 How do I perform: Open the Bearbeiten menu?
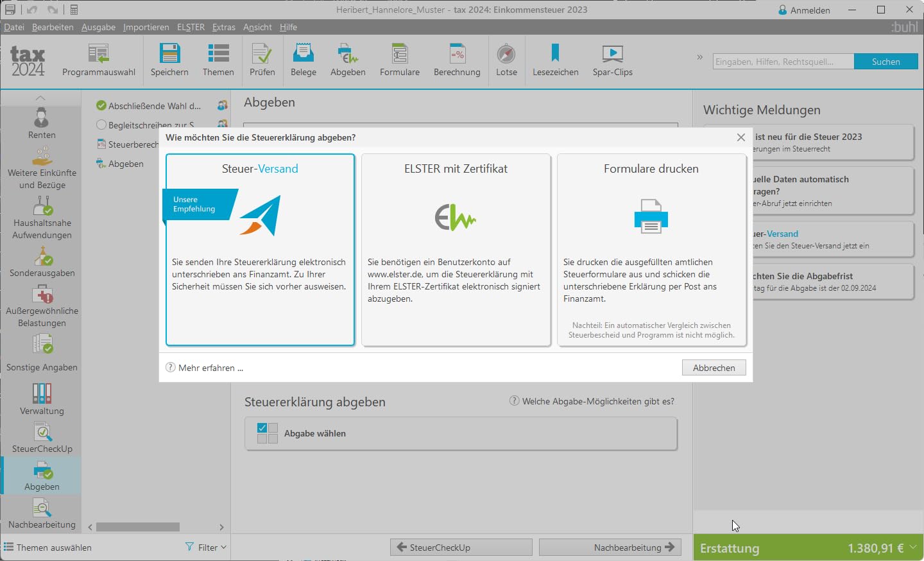tap(53, 27)
